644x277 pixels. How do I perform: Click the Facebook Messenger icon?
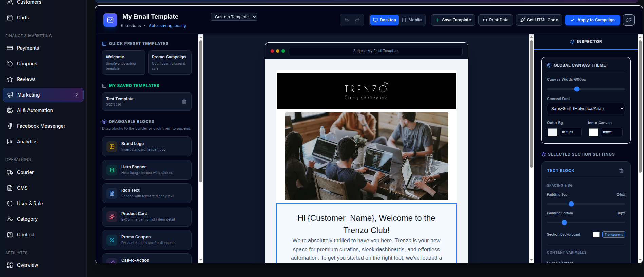[x=10, y=126]
